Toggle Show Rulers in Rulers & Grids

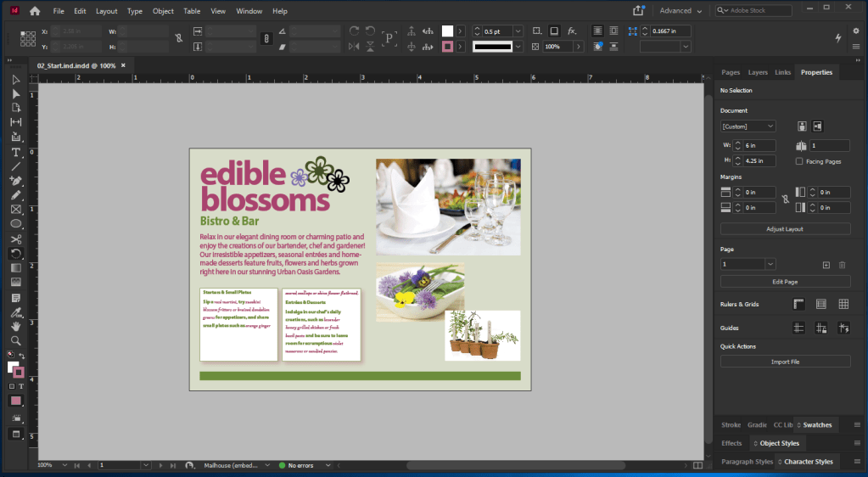(798, 304)
